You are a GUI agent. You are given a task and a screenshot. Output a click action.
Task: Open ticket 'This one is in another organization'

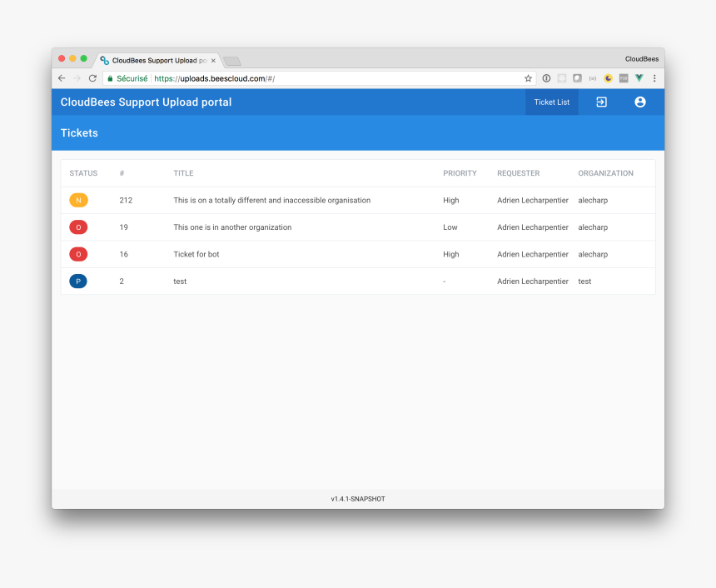tap(232, 227)
